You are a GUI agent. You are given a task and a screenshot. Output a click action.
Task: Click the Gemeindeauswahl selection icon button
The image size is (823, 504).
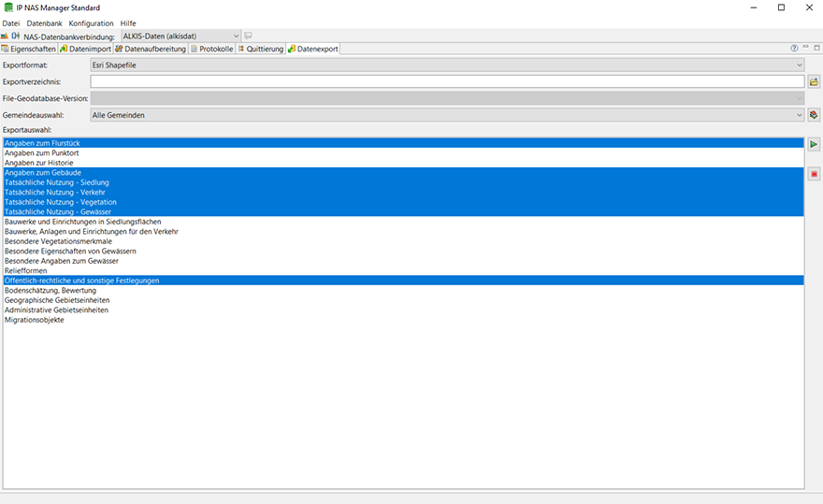[814, 115]
